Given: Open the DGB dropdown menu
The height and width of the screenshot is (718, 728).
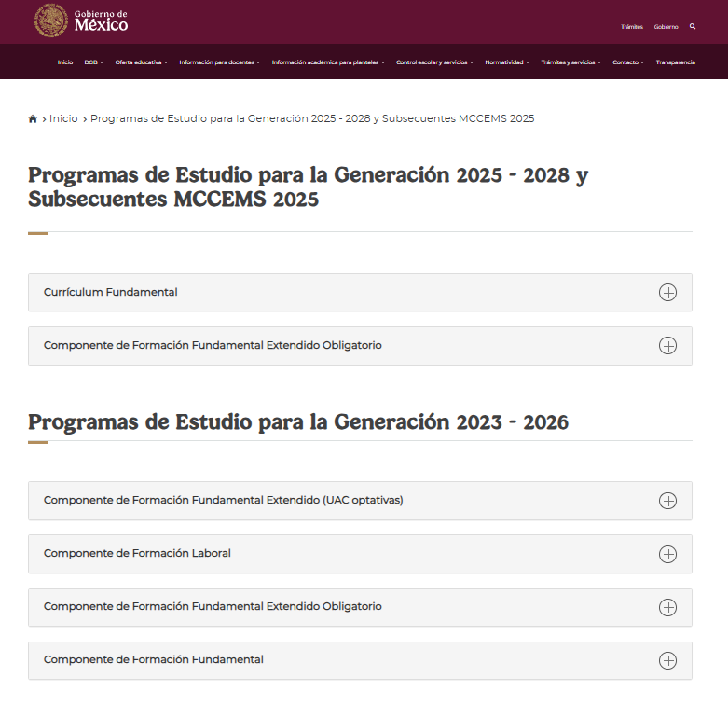Looking at the screenshot, I should click(93, 62).
